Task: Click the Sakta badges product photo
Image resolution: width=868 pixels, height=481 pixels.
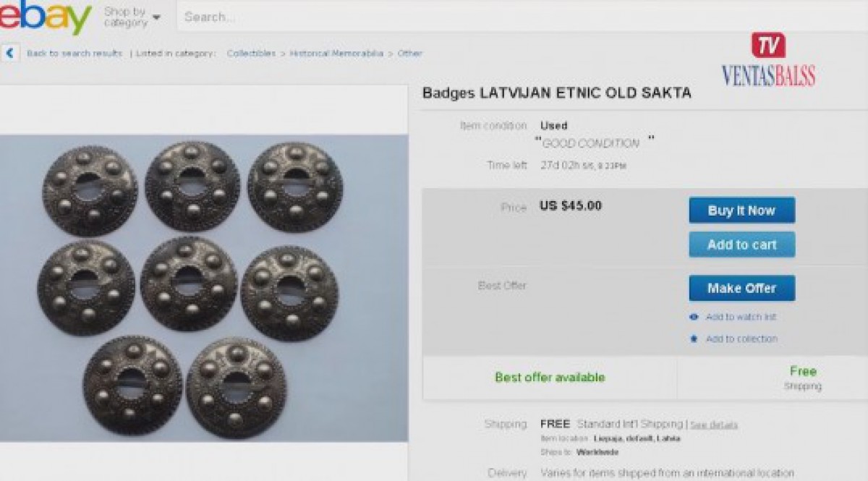Action: (203, 288)
